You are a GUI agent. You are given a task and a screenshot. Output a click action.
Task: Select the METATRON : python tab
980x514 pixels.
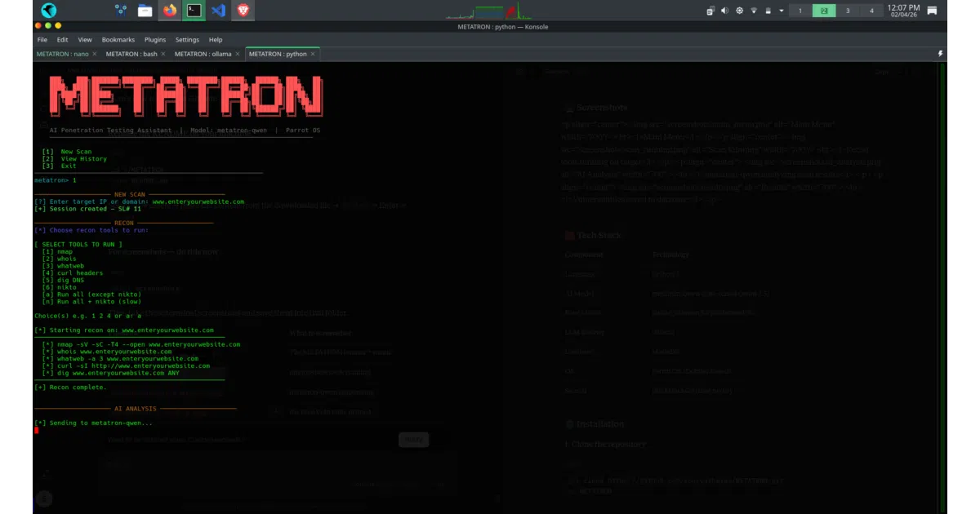coord(283,54)
